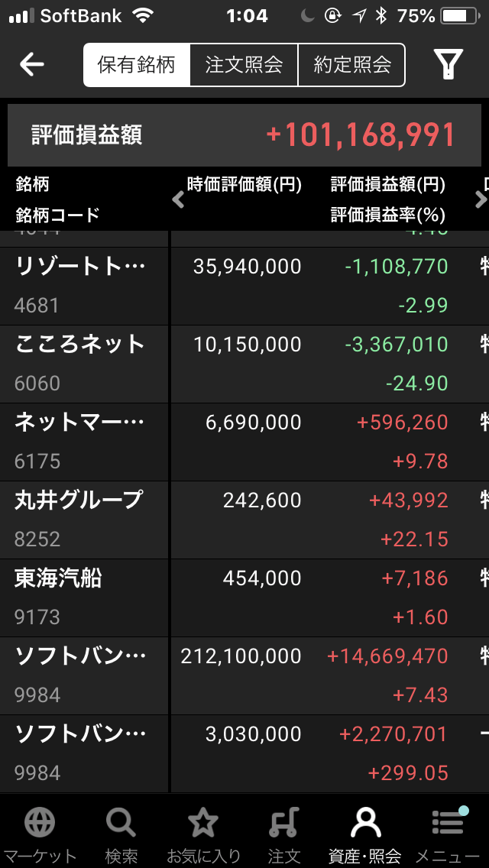This screenshot has width=489, height=868.
Task: Select the 東海汽船 9173 row
Action: (244, 598)
